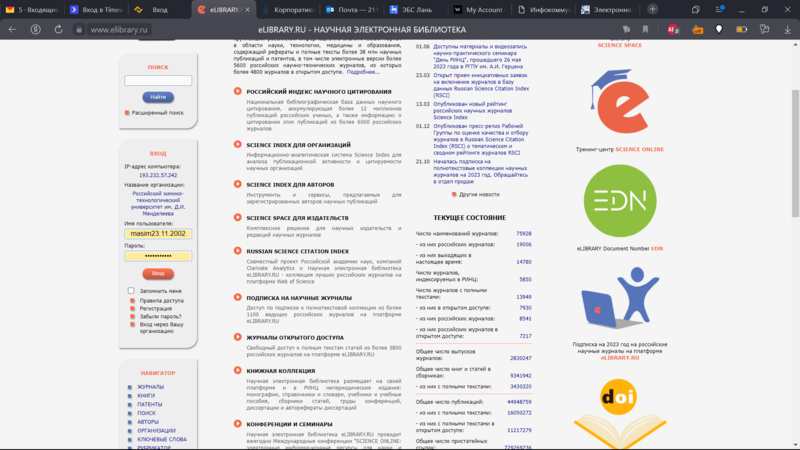Click bullet icon beside Science Index для организаций

[x=238, y=144]
